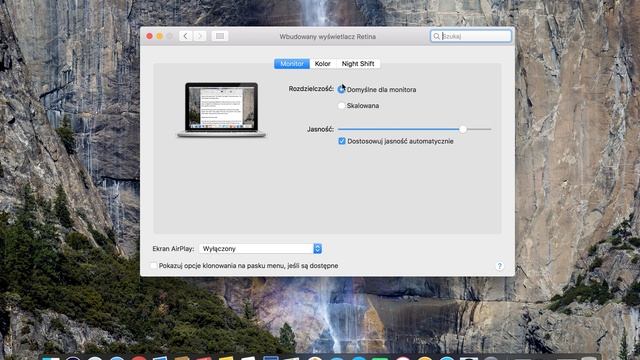
Task: Click the magnifying glass in the search field
Action: [436, 36]
